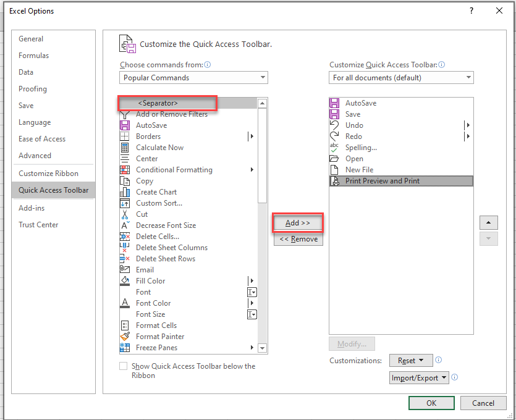Viewport: 516px width, 420px height.
Task: Click the info icon beside the Reset button
Action: (438, 360)
